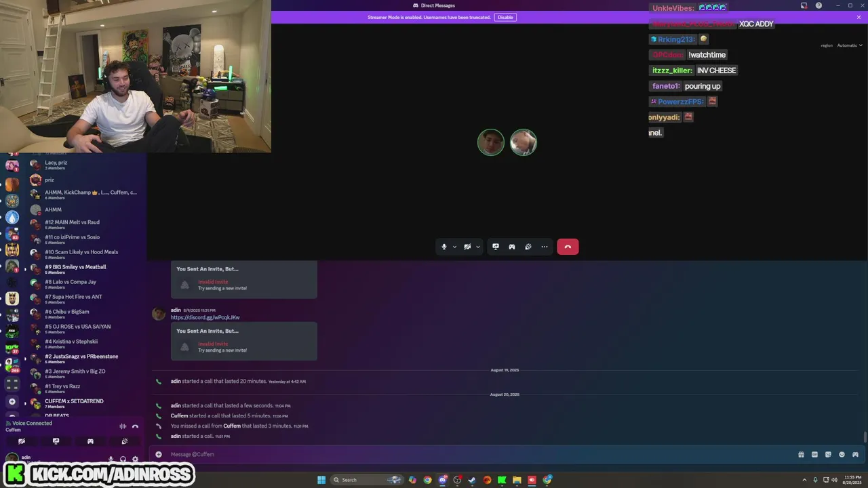This screenshot has width=868, height=488.
Task: Open File Explorer from the taskbar
Action: coord(517,480)
